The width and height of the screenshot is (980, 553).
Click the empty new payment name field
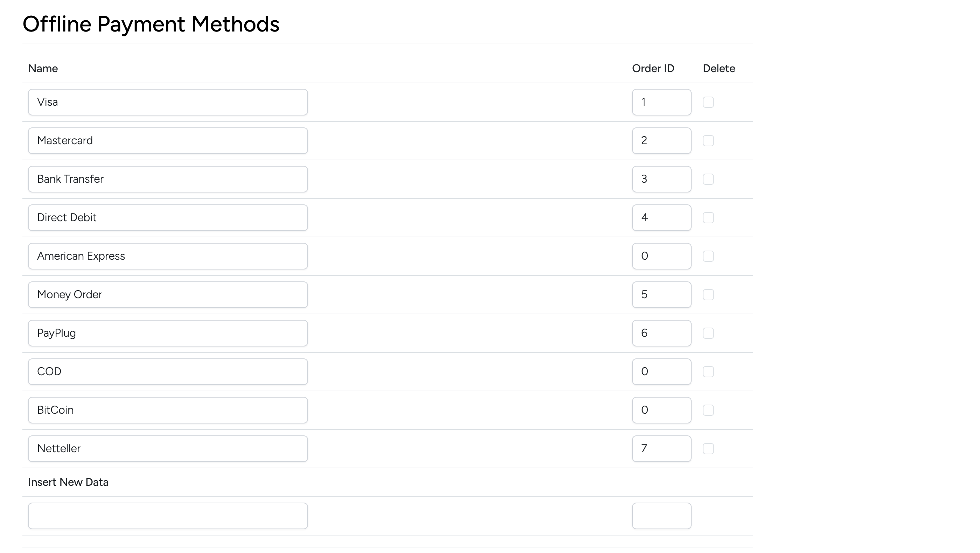(x=168, y=516)
